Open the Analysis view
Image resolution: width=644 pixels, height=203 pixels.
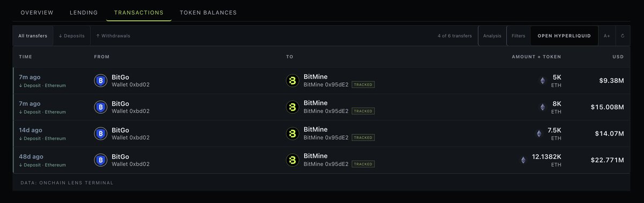[492, 36]
